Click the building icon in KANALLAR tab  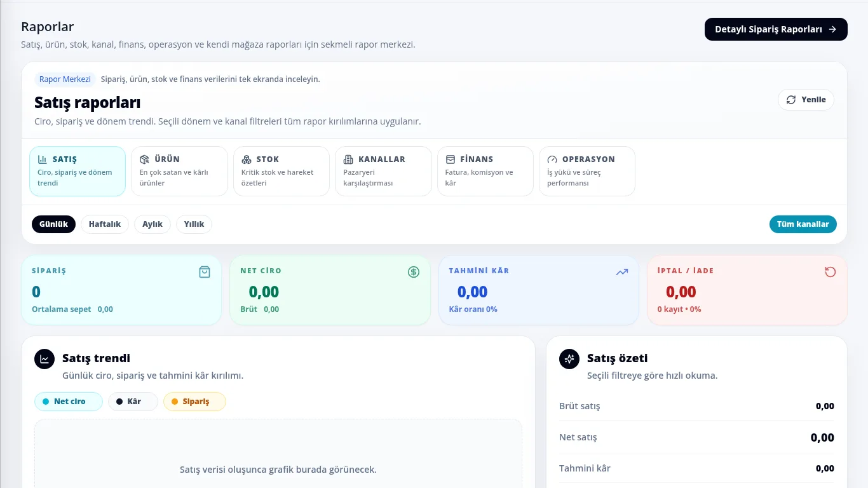[x=348, y=159]
